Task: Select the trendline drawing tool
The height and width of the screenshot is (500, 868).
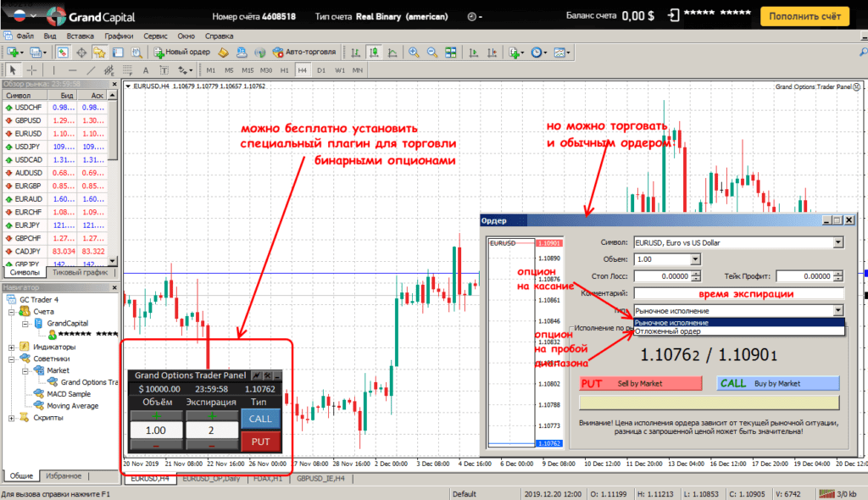Action: click(x=90, y=70)
